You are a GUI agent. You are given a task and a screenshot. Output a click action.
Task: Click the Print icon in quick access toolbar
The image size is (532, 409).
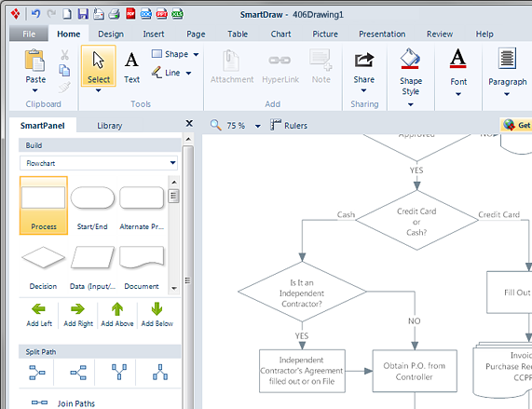tap(115, 14)
